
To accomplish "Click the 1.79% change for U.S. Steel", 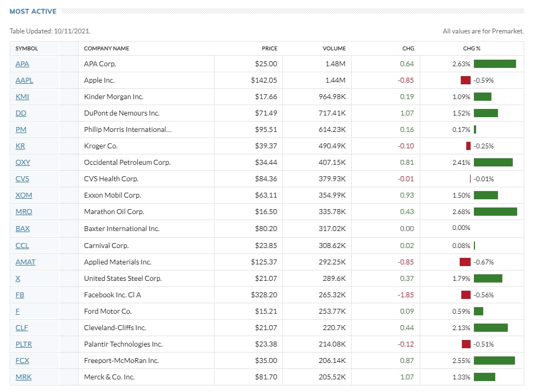I will [x=461, y=279].
